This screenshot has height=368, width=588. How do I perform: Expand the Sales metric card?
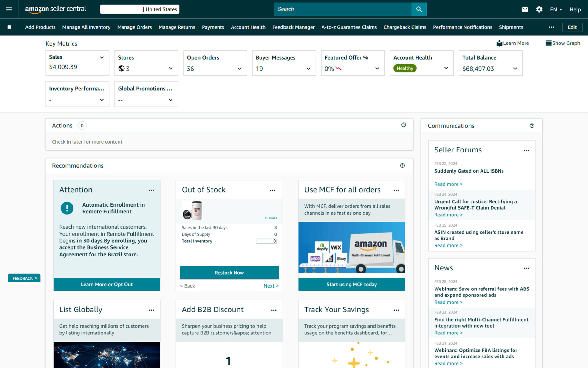click(x=102, y=57)
